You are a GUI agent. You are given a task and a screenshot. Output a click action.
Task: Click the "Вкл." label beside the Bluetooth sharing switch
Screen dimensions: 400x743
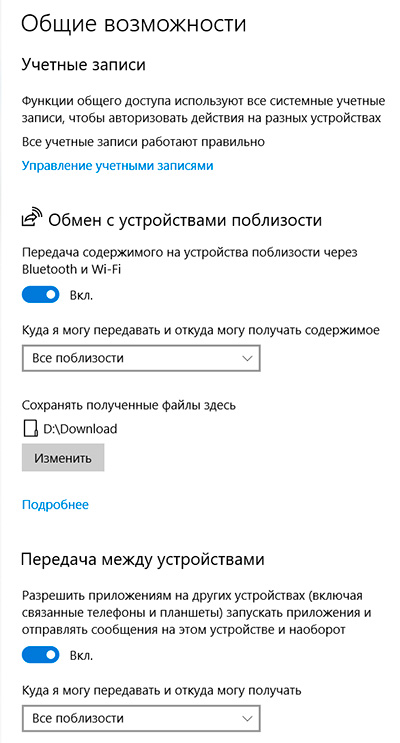click(x=82, y=296)
